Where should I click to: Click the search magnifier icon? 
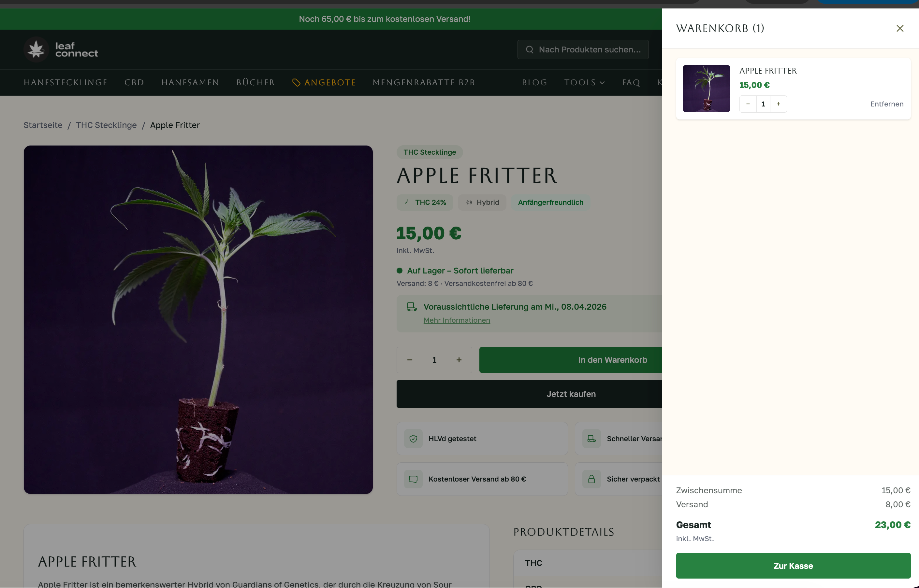529,49
